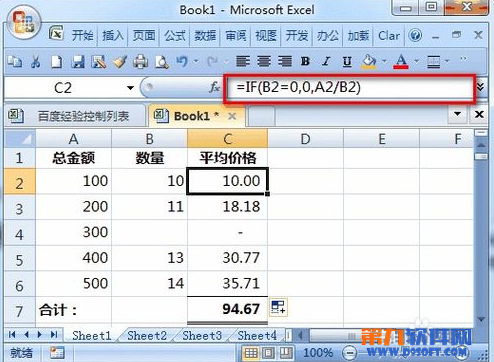
Task: Switch to Sheet3 tab
Action: [x=202, y=335]
